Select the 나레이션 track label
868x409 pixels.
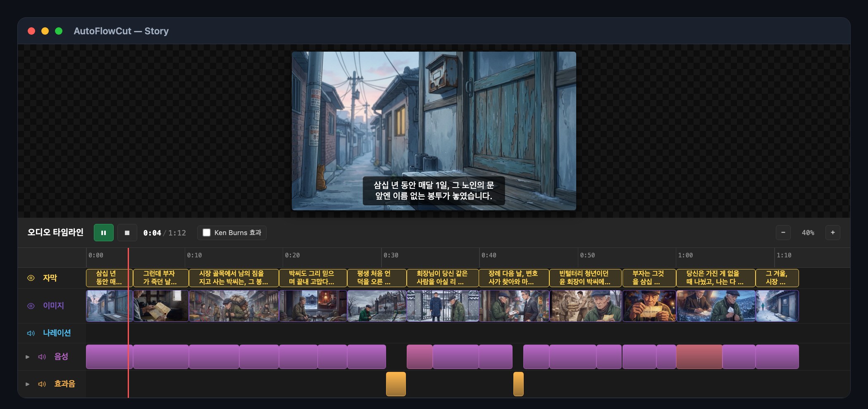(57, 333)
